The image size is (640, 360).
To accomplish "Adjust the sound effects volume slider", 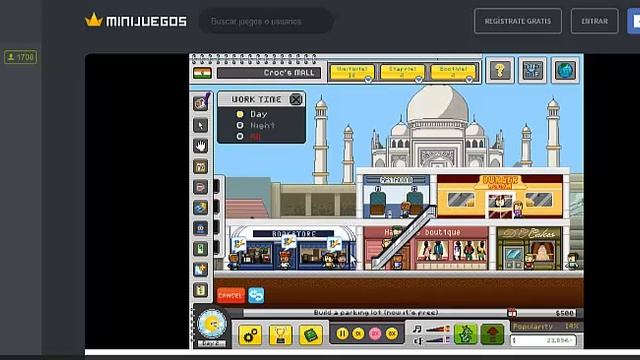I will point(438,340).
